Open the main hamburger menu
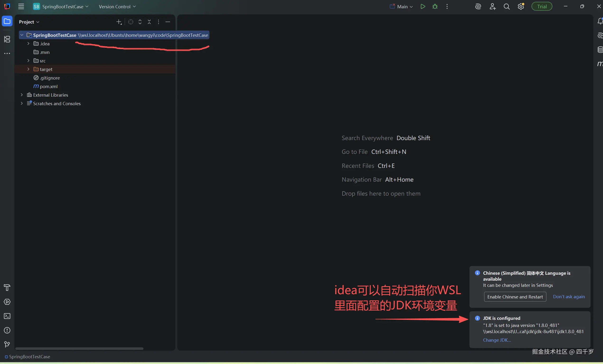The height and width of the screenshot is (364, 603). tap(21, 7)
